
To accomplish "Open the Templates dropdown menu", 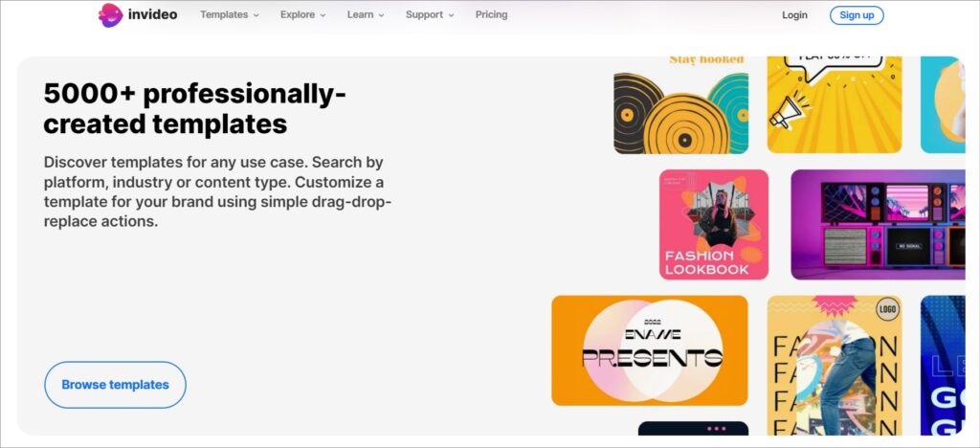I will [230, 14].
